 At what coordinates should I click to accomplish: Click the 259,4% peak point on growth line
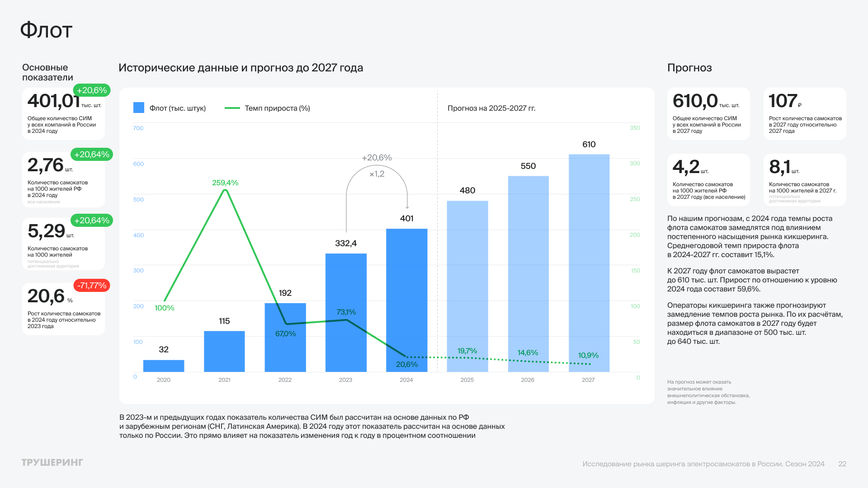pyautogui.click(x=225, y=191)
